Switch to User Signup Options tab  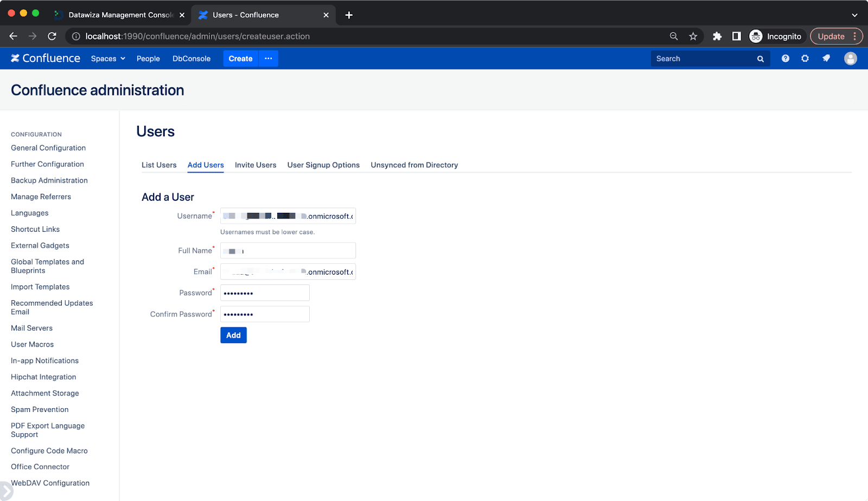323,165
